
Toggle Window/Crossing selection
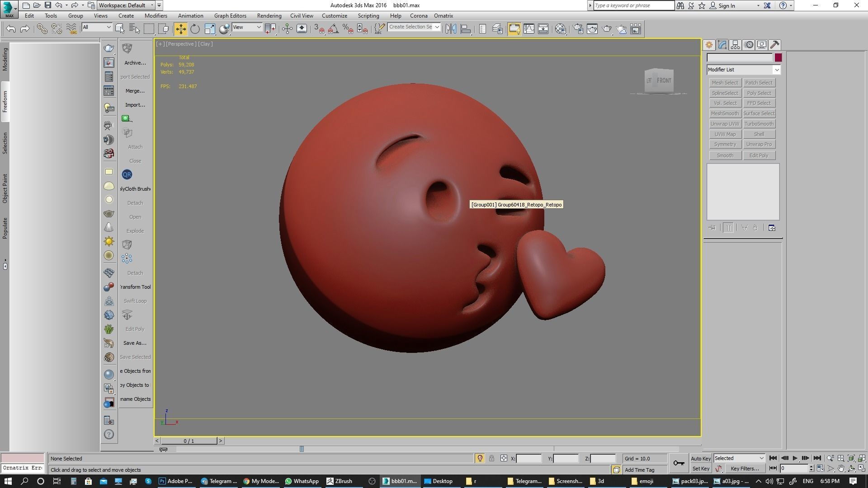tap(164, 29)
